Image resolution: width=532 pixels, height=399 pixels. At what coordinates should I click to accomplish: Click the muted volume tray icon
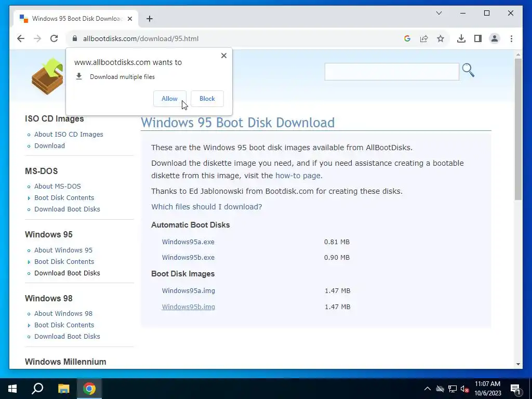click(465, 389)
